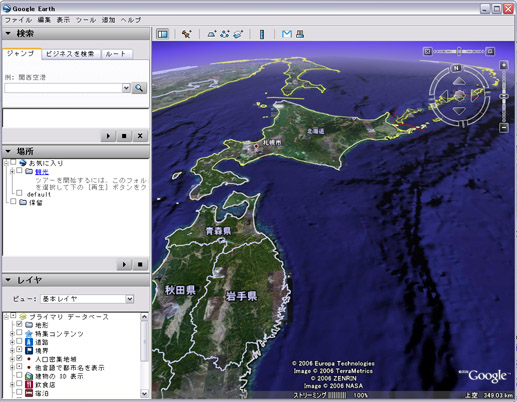Click the 建物の 3D 表示 building icon
The image size is (517, 402).
coord(29,376)
